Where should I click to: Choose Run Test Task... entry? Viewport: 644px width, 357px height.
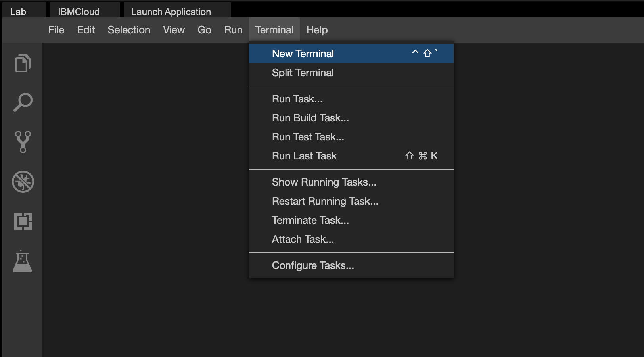click(308, 137)
